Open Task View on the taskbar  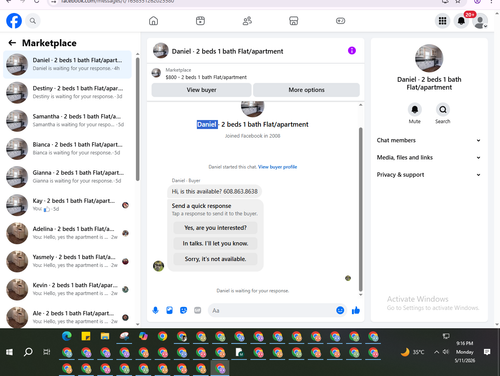coord(47,352)
